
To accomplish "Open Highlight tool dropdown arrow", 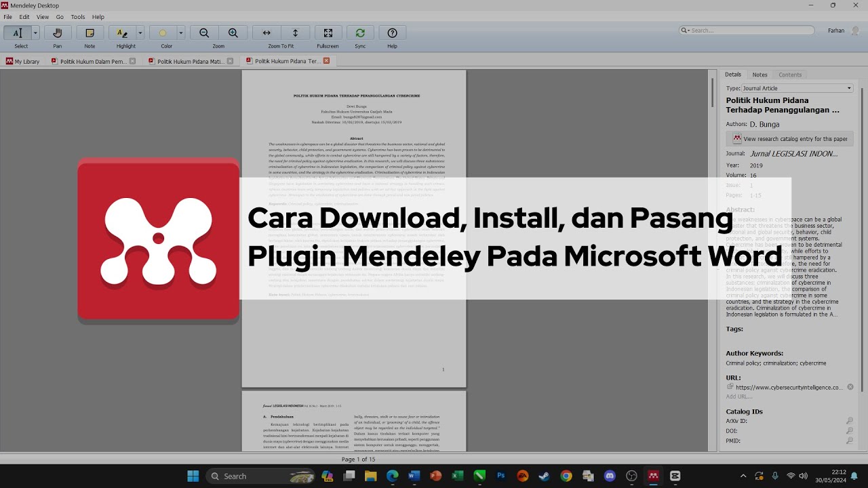I will click(140, 33).
